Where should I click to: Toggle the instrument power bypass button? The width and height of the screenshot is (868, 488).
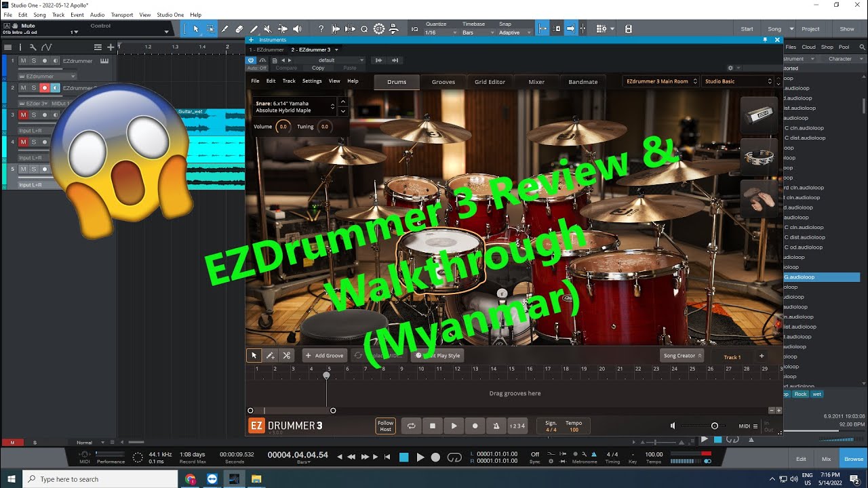pos(251,60)
